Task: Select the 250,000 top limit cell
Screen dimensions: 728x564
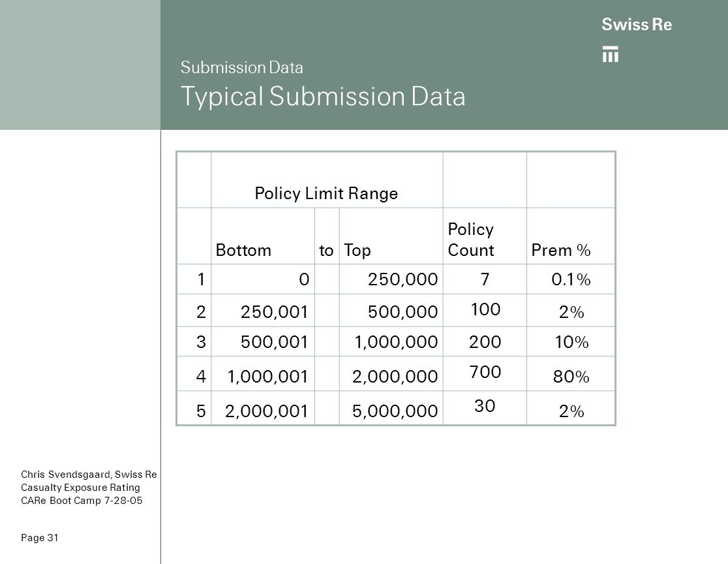Action: 391,279
